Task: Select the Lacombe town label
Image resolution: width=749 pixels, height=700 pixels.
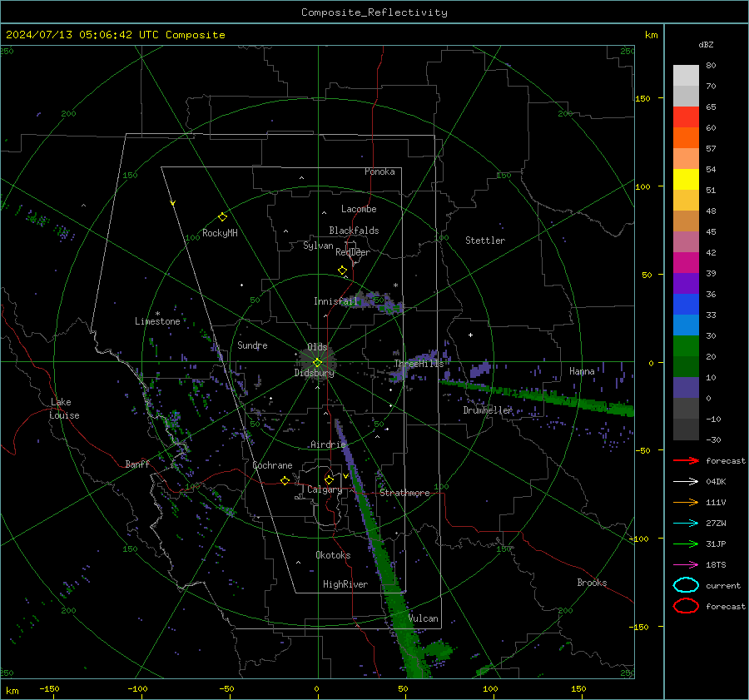Action: tap(359, 209)
